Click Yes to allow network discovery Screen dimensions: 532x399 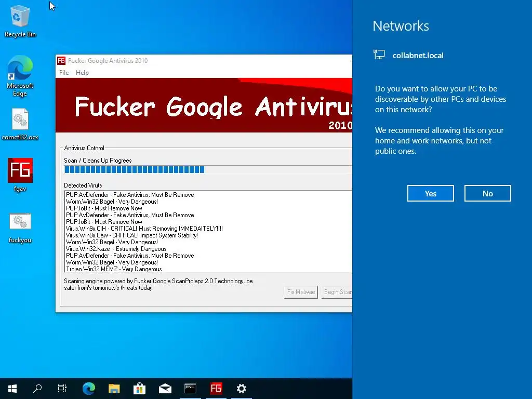tap(431, 193)
